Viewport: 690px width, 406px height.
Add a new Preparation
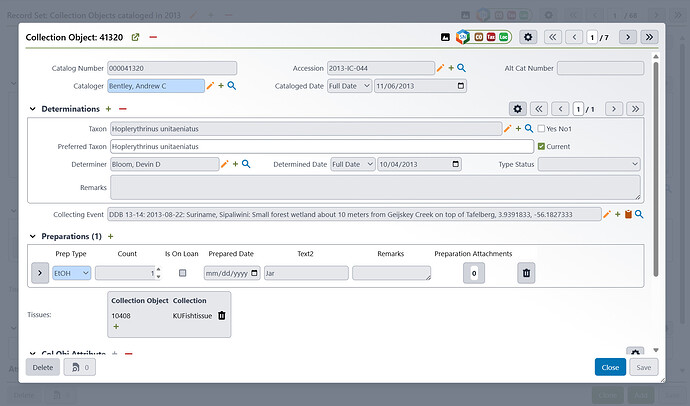tap(110, 236)
